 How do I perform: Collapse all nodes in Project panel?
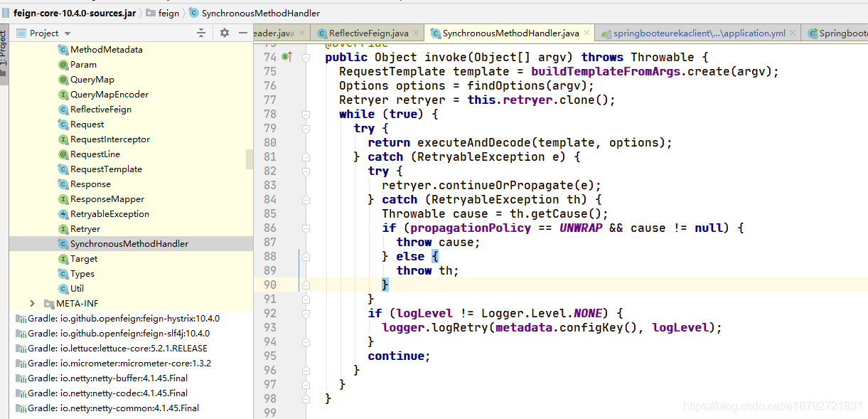click(x=201, y=33)
